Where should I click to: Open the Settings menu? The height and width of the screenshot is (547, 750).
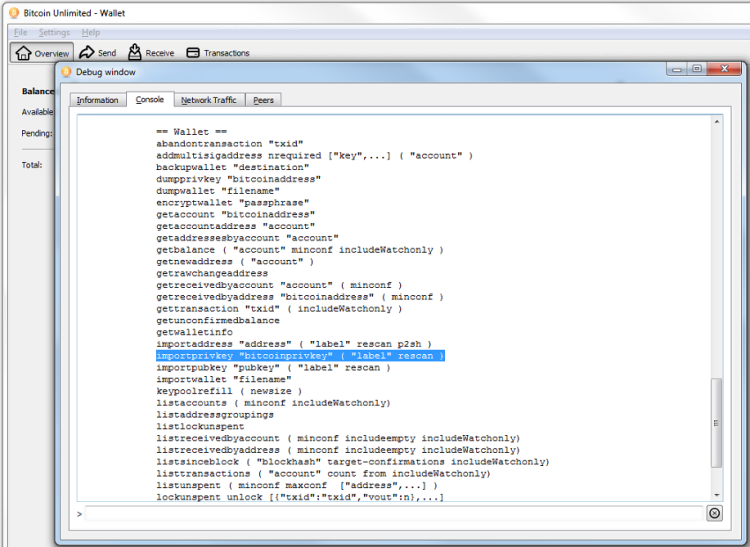(54, 33)
